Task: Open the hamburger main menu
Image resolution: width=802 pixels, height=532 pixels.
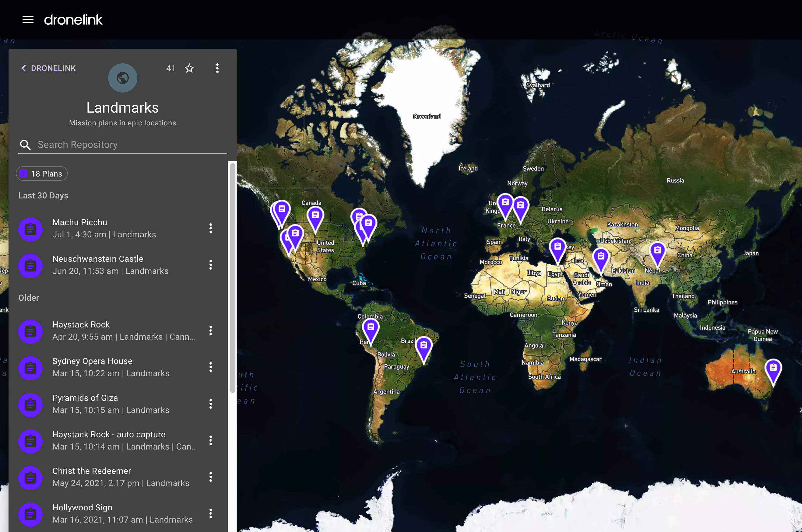Action: coord(28,20)
